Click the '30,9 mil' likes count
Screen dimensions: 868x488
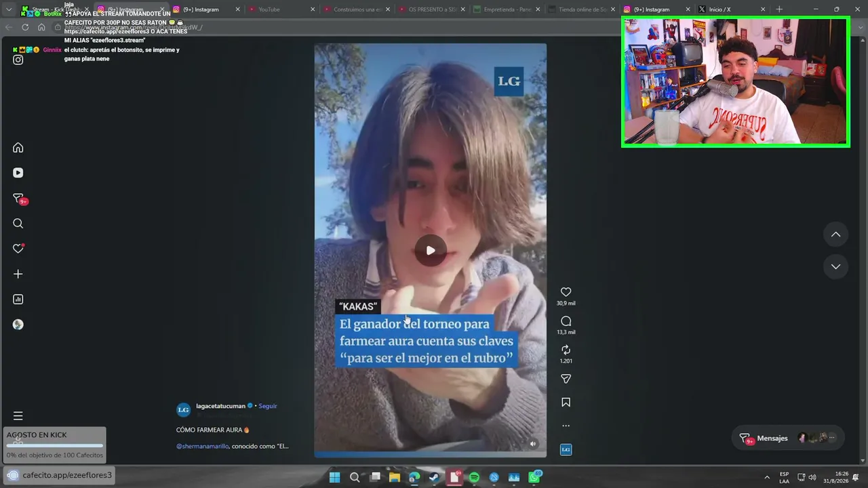pyautogui.click(x=566, y=304)
